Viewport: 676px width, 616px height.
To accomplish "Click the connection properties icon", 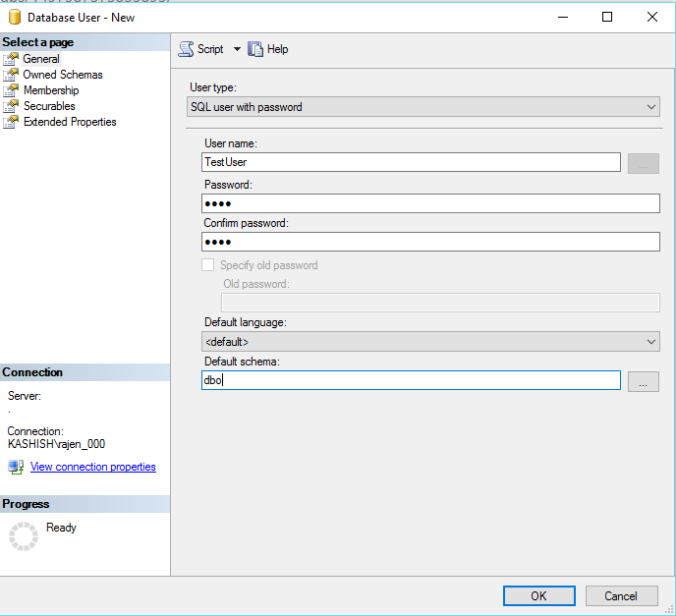I will 16,468.
